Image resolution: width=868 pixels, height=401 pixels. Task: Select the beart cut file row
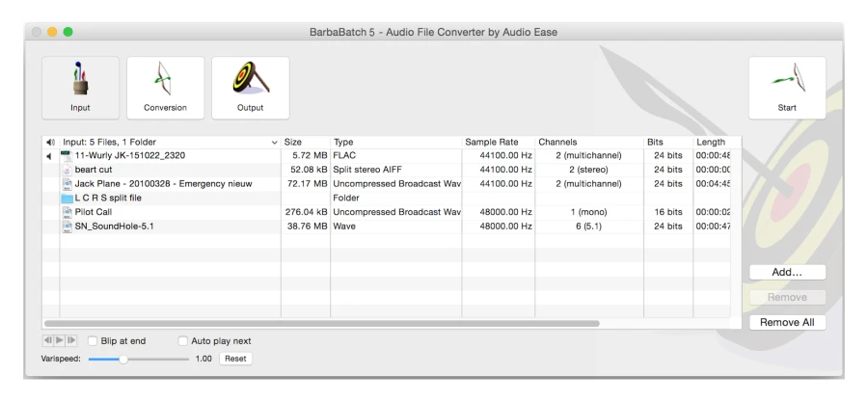387,170
